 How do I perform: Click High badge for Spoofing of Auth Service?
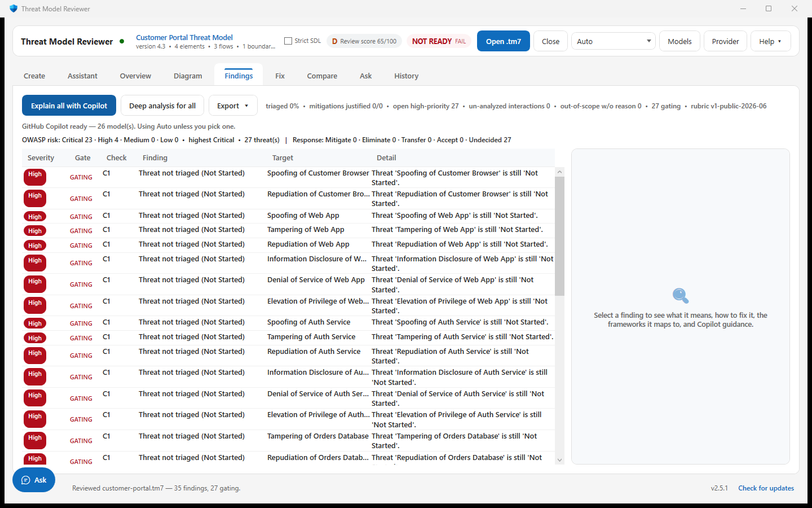[35, 323]
